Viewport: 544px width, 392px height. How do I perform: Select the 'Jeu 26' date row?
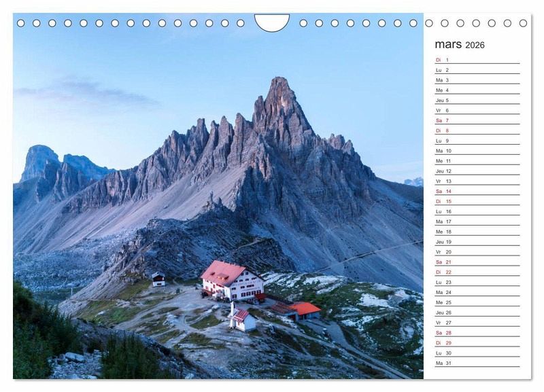[477, 313]
